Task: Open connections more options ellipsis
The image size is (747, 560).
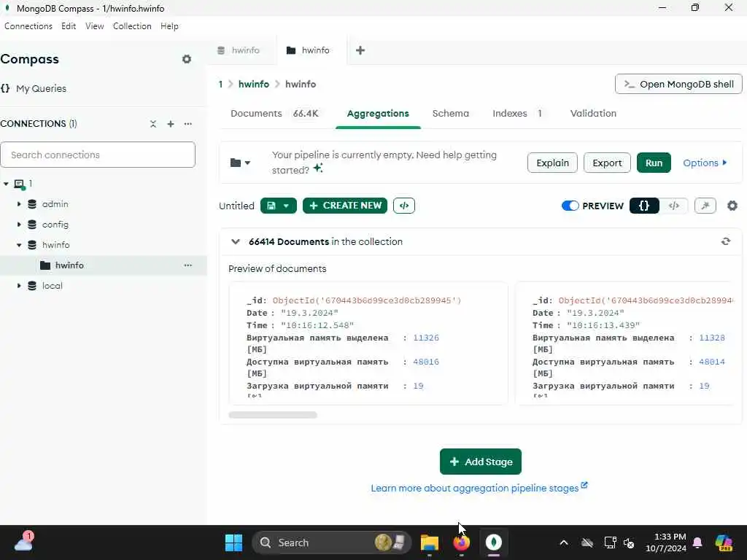Action: coord(188,124)
